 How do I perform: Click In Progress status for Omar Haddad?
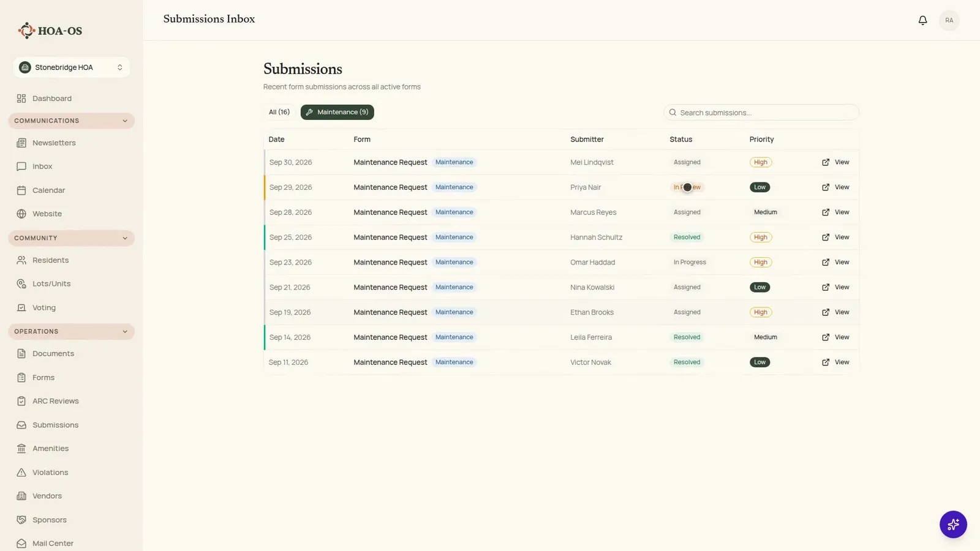coord(690,263)
